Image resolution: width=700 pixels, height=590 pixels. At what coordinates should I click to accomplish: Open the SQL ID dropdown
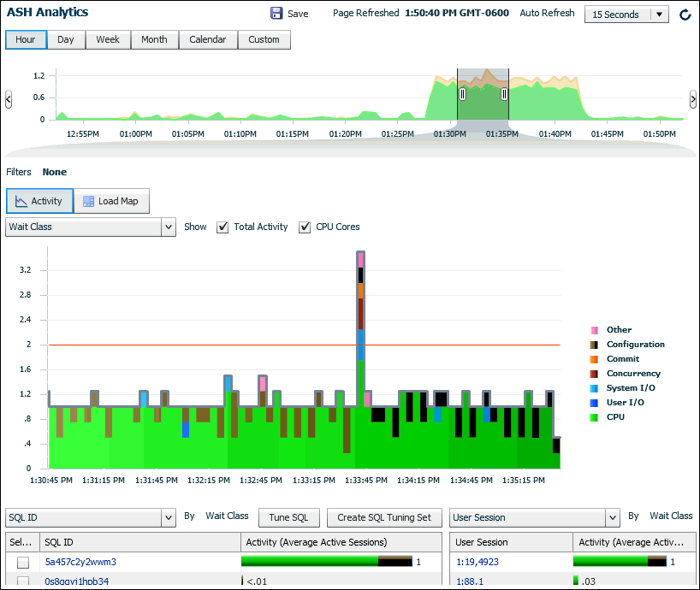(x=168, y=518)
